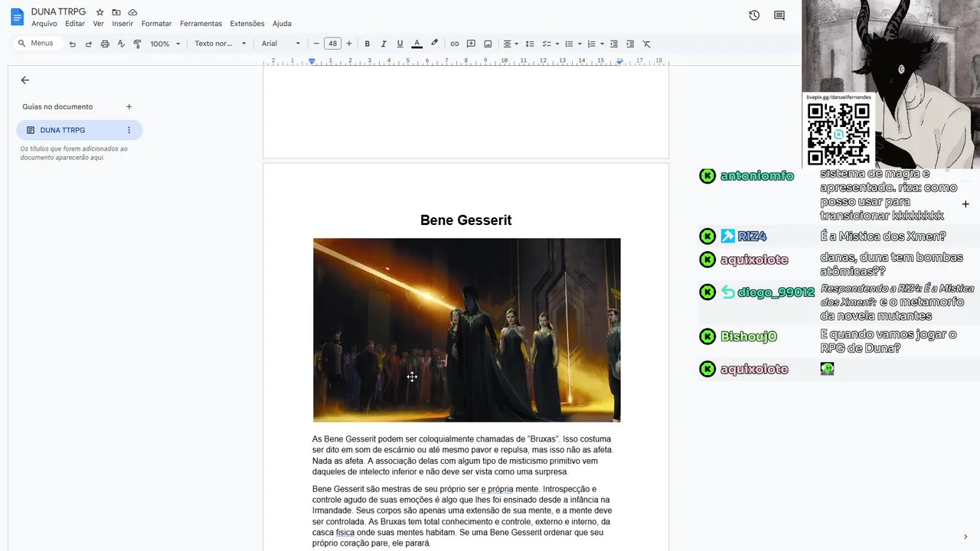Insert a bulleted list
980x551 pixels.
coord(569,44)
